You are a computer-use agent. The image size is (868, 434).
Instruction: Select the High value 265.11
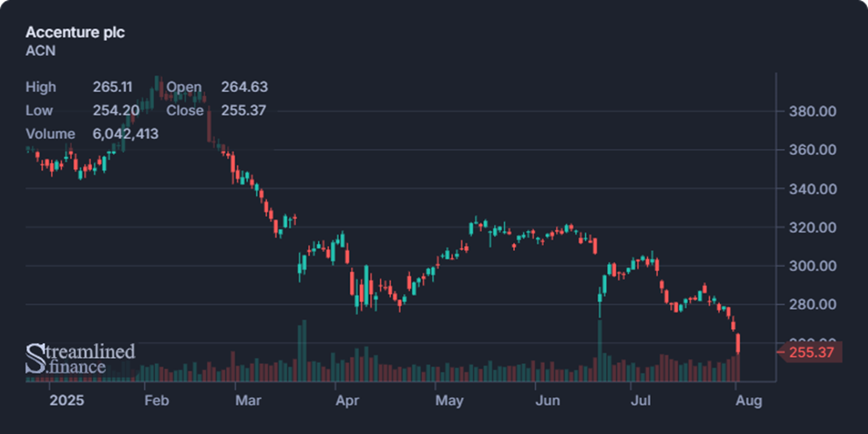pos(112,87)
